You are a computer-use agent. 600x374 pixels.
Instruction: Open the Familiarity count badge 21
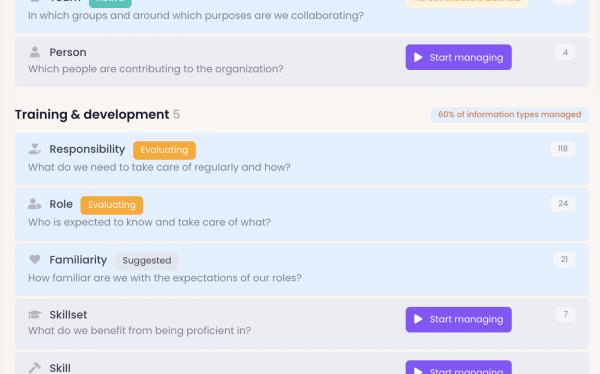point(564,260)
